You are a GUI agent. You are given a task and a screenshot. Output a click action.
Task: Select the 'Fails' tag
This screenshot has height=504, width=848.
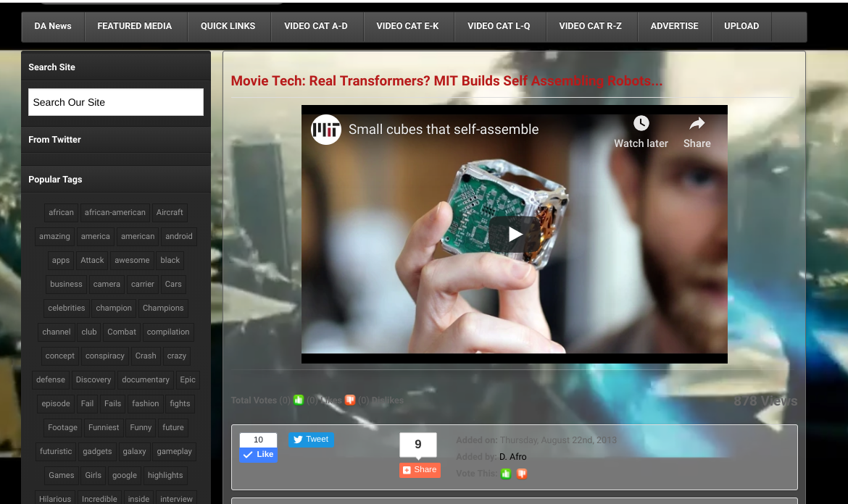coord(112,403)
